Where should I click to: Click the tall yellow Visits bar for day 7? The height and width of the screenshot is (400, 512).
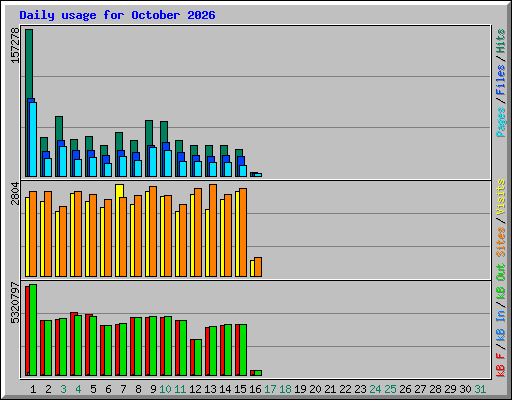point(119,191)
